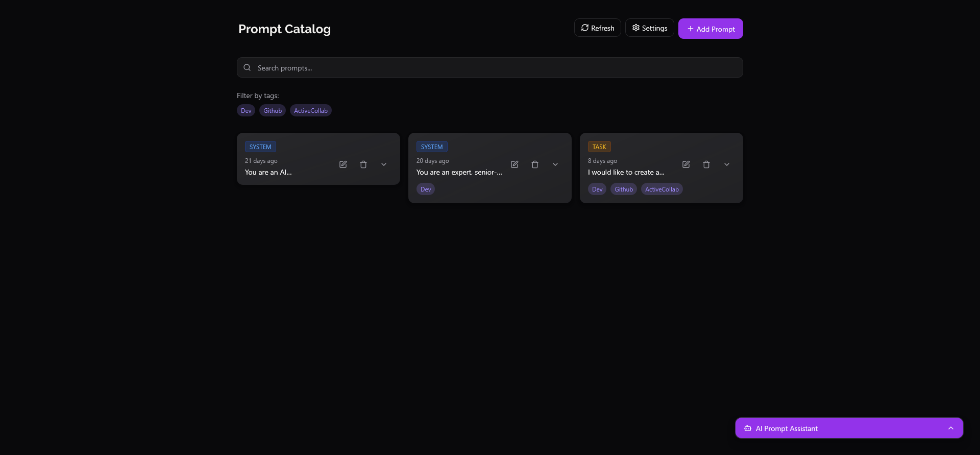
Task: Toggle the Github filter tag
Action: 273,111
